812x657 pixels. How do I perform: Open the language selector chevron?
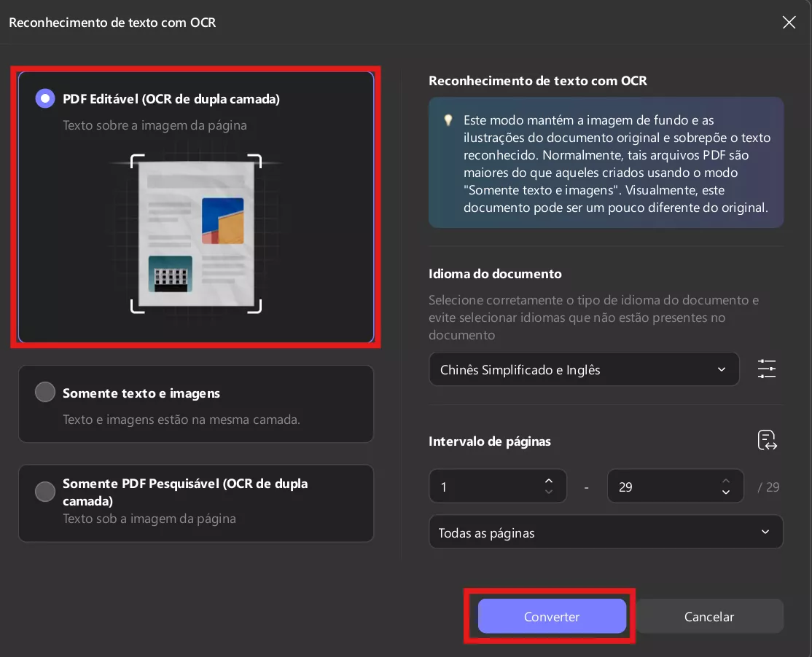click(x=721, y=369)
